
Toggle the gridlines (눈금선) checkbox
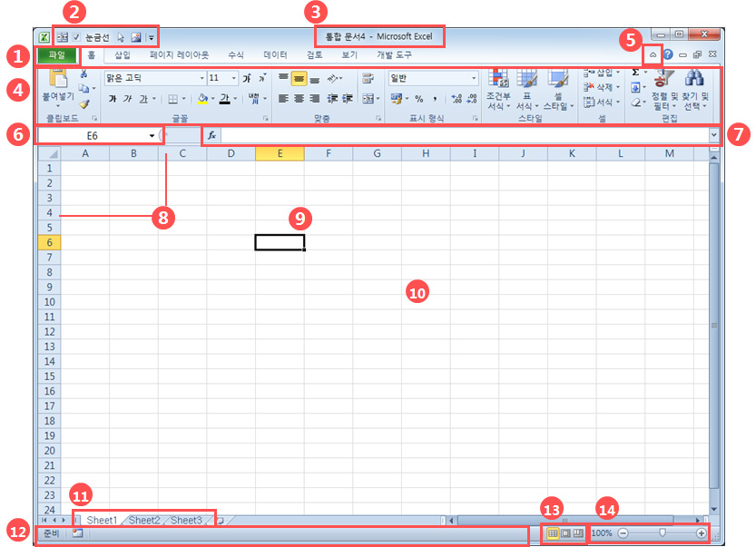click(76, 37)
